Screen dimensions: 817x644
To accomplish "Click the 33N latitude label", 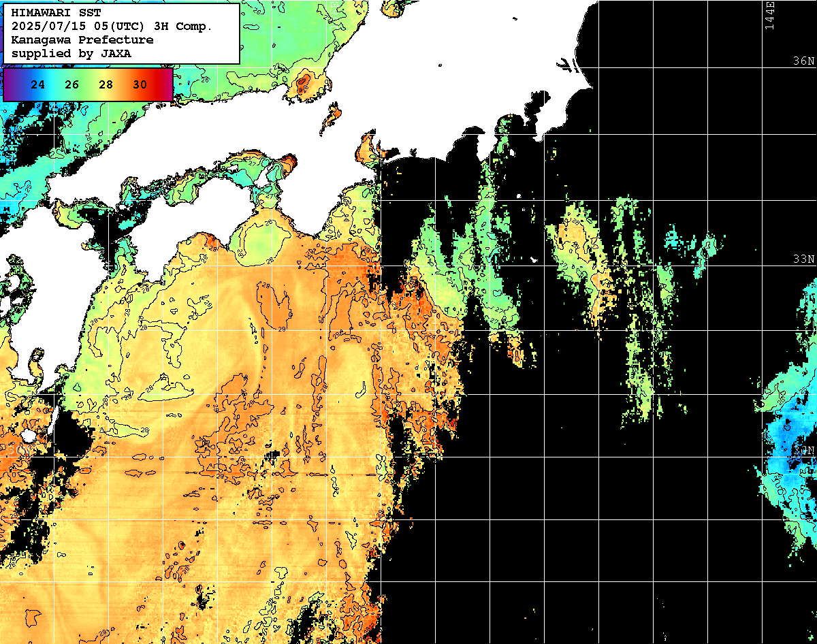I will [x=804, y=259].
